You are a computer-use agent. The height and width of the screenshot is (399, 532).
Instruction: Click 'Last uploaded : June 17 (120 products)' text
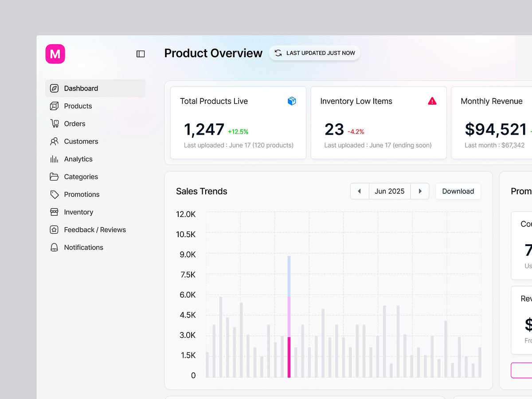pos(239,145)
